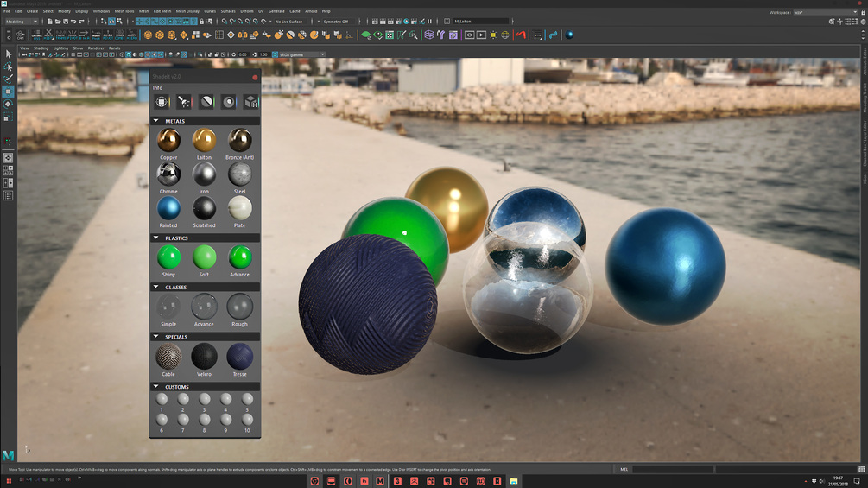This screenshot has height=488, width=868.
Task: Create a polygon cube from shelf
Action: coord(160,35)
